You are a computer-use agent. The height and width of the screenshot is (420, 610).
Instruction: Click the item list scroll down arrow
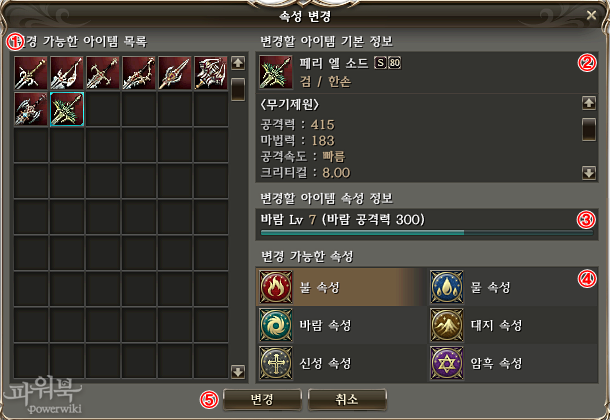point(238,371)
